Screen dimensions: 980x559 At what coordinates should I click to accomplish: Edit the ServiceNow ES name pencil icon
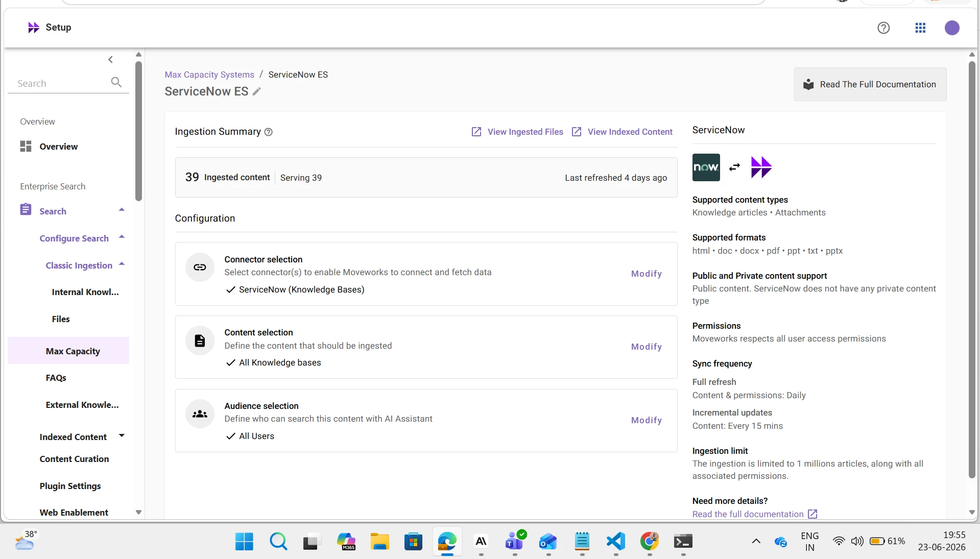click(257, 91)
